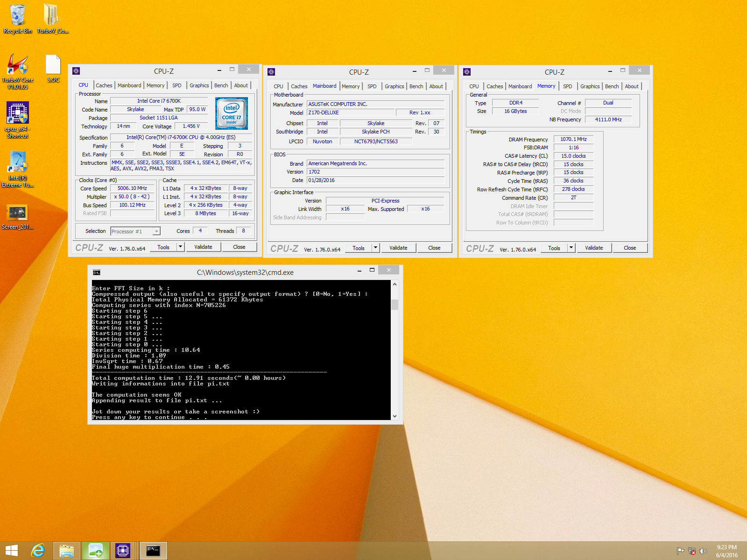Expand Tools dropdown arrow in CPU window
747x560 pixels.
[181, 247]
